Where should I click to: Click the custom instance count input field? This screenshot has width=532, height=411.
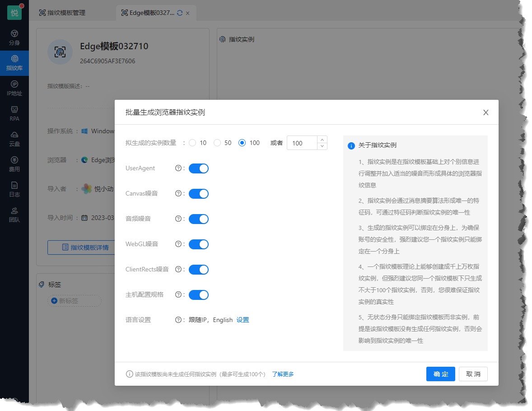point(302,143)
